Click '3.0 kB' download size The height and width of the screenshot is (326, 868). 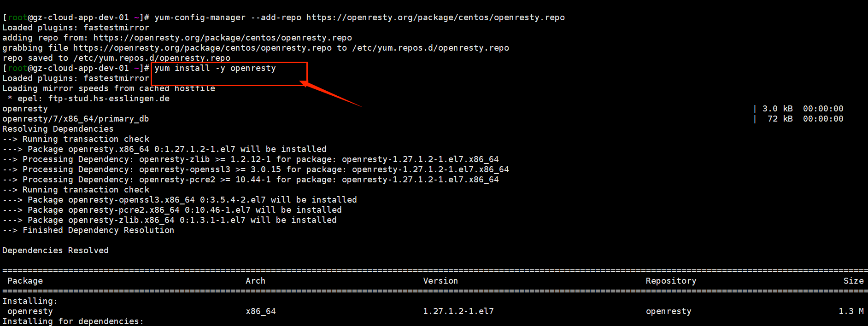[777, 109]
